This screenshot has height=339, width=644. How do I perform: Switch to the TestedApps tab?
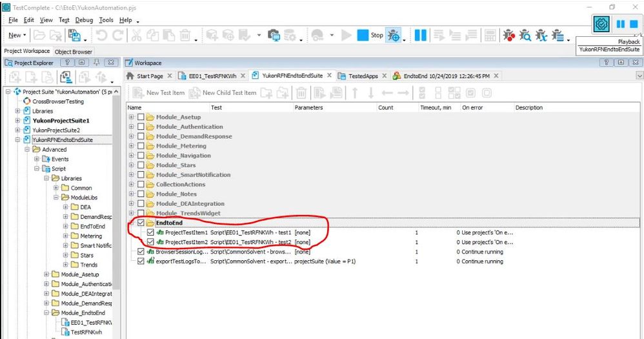[x=363, y=76]
